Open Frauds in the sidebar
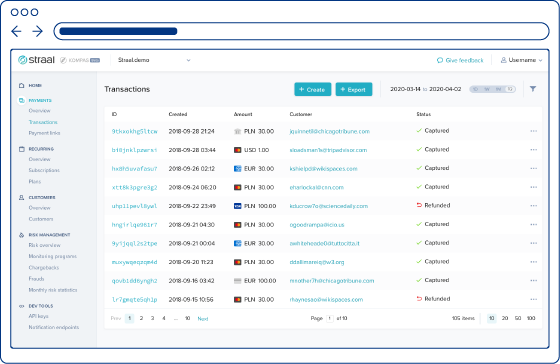The image size is (560, 364). click(x=36, y=279)
